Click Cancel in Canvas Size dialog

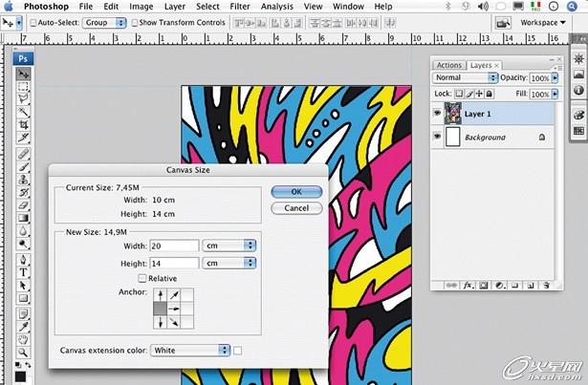[296, 208]
